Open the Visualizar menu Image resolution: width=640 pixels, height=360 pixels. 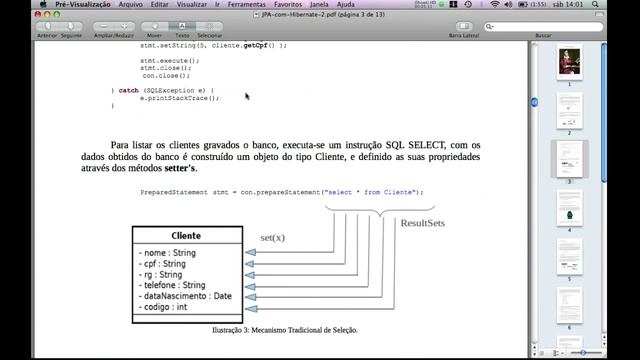tap(191, 4)
